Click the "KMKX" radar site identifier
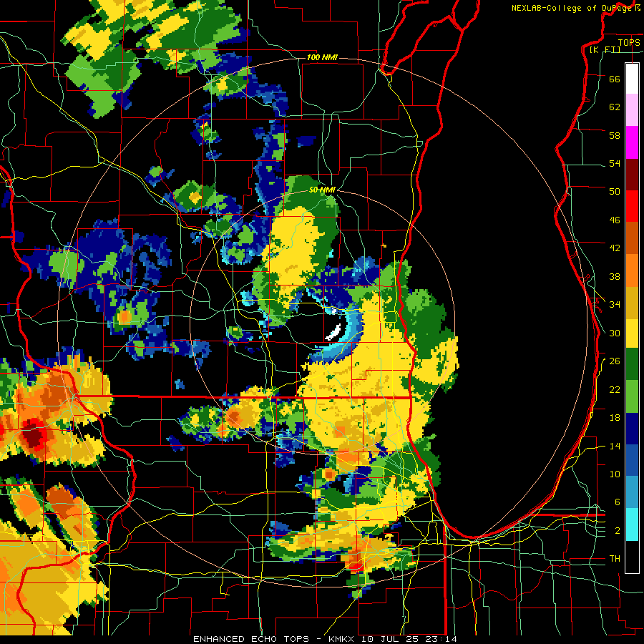This screenshot has height=644, width=644. pyautogui.click(x=341, y=639)
